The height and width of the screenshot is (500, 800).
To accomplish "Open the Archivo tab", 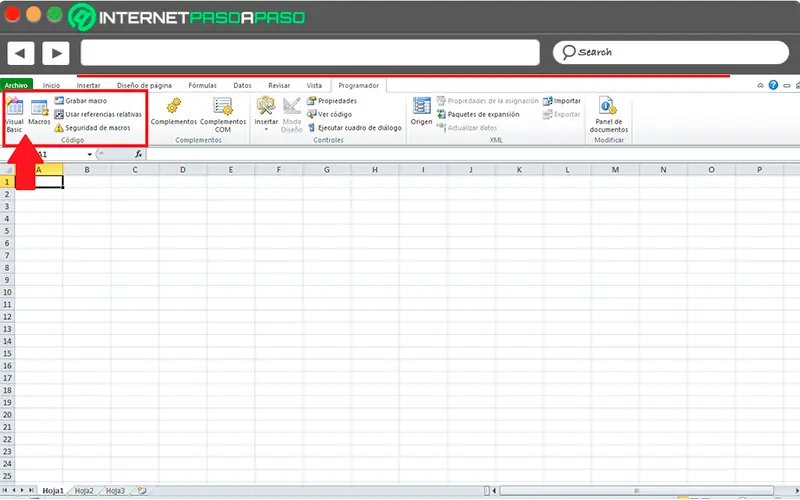I will click(16, 85).
